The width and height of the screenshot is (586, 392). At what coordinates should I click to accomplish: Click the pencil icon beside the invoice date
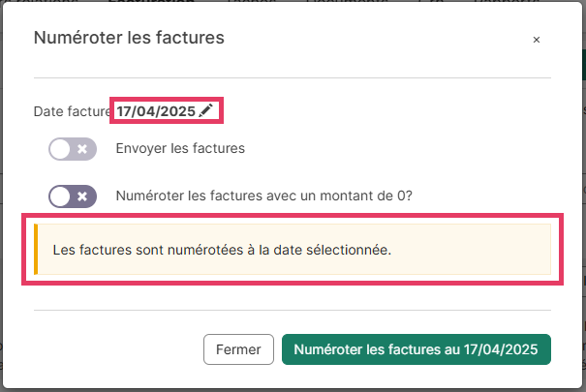click(x=205, y=111)
